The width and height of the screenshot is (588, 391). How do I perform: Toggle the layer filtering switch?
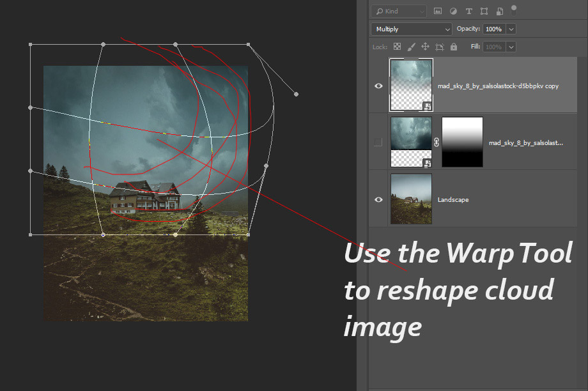click(x=514, y=9)
